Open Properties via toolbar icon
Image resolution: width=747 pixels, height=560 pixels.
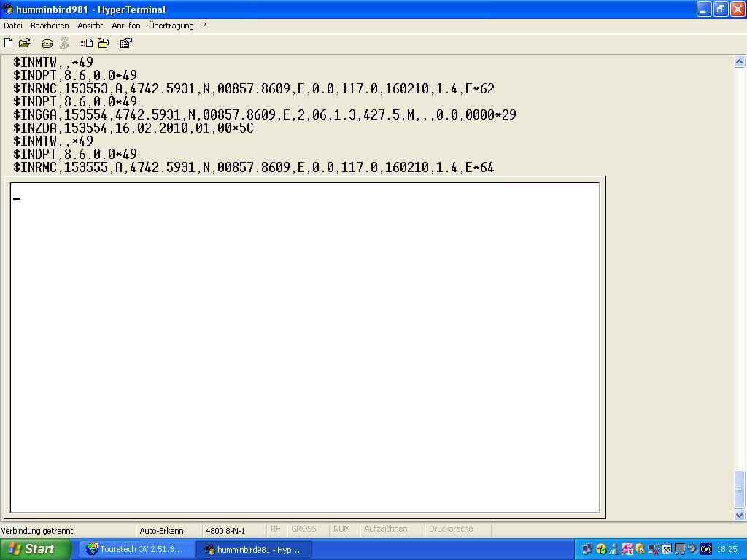point(125,43)
